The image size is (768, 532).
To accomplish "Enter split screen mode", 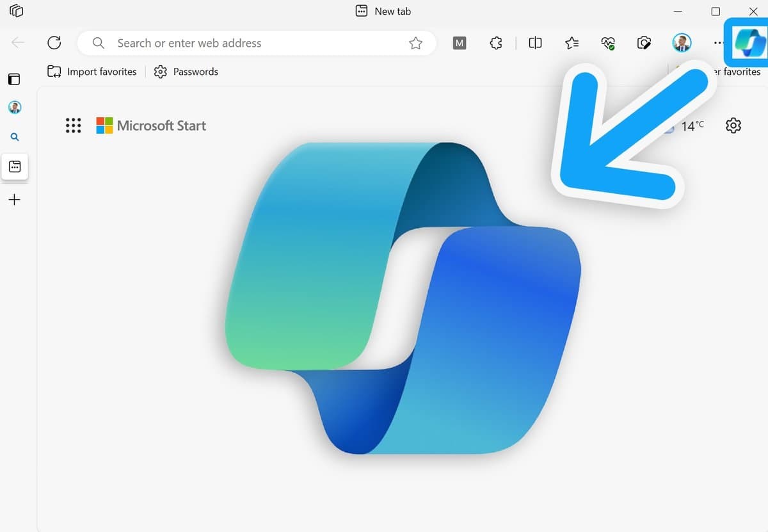I will point(535,43).
